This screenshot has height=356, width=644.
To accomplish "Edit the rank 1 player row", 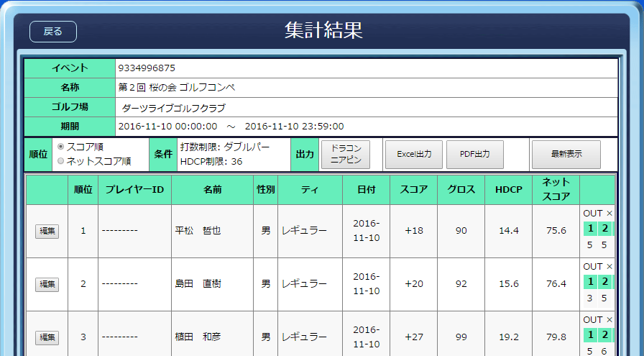I will (x=47, y=231).
